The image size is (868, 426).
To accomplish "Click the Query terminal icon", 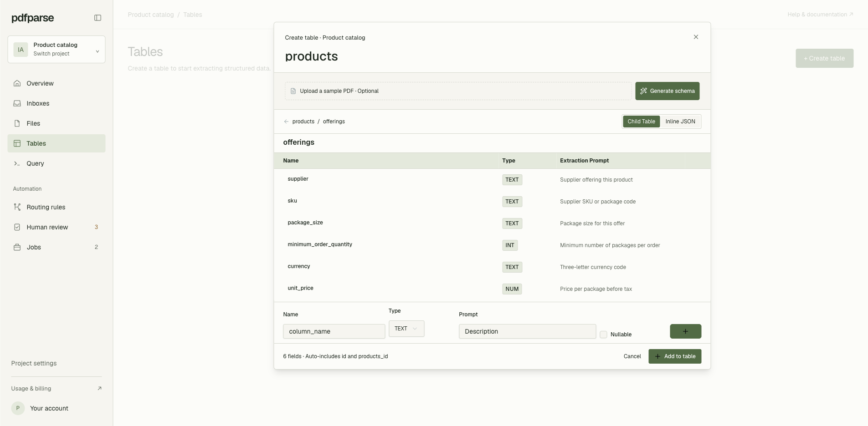I will (x=17, y=163).
